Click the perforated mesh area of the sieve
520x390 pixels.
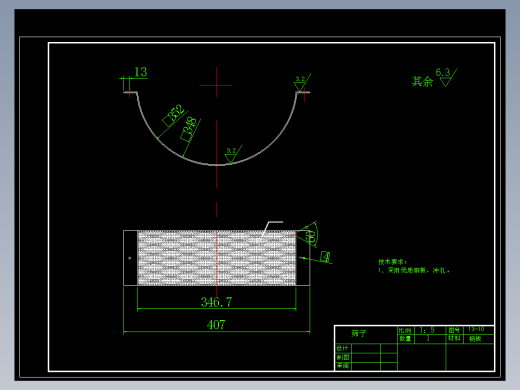[216, 258]
